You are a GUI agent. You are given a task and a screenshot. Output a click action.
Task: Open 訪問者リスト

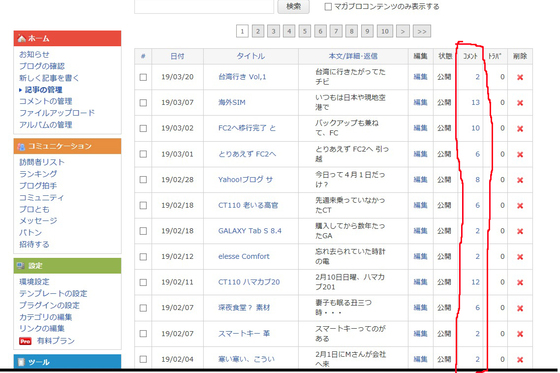[x=42, y=163]
